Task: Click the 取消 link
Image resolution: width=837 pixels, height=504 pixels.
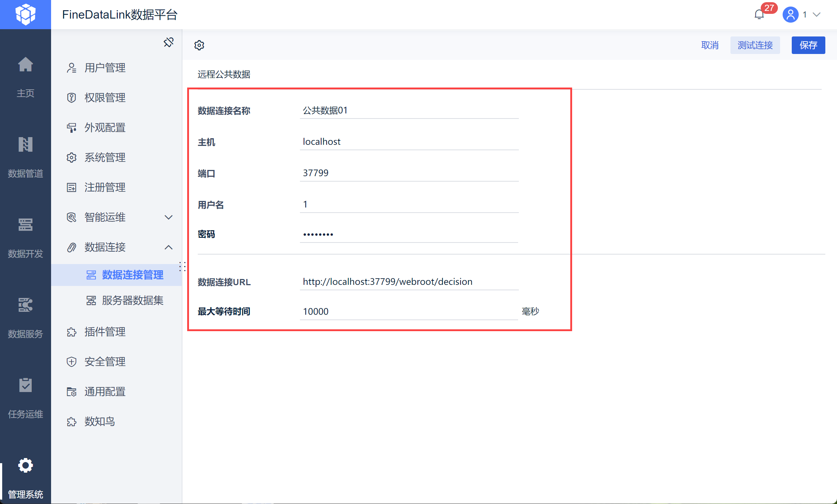Action: point(710,45)
